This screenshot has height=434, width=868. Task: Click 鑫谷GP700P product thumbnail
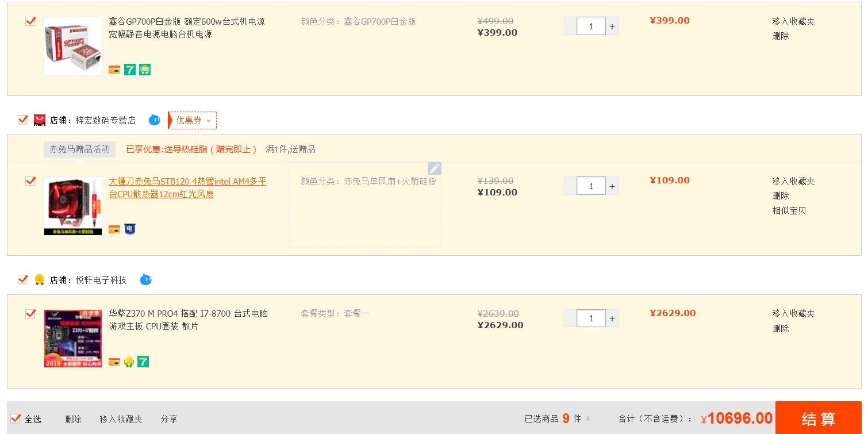tap(73, 47)
